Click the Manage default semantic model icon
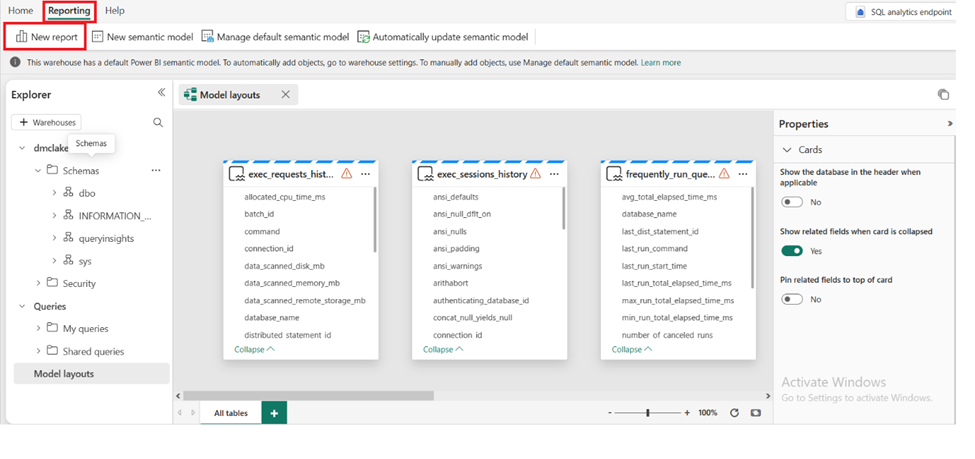This screenshot has width=975, height=459. 208,37
